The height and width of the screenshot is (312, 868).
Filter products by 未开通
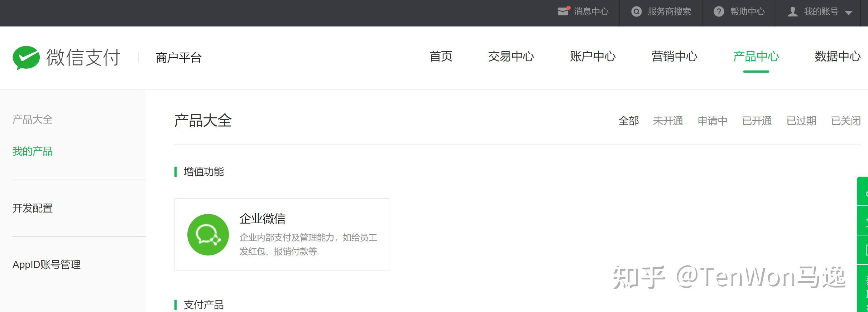click(x=668, y=121)
